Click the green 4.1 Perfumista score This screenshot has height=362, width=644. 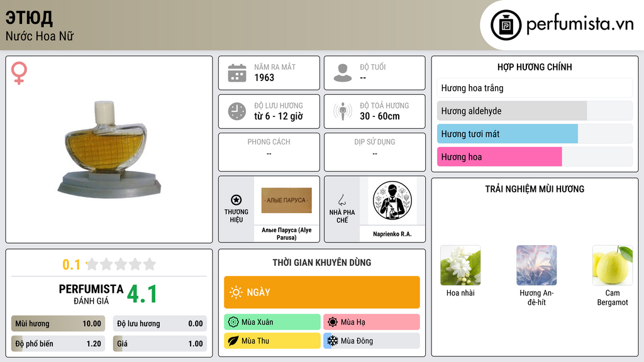[x=142, y=294]
